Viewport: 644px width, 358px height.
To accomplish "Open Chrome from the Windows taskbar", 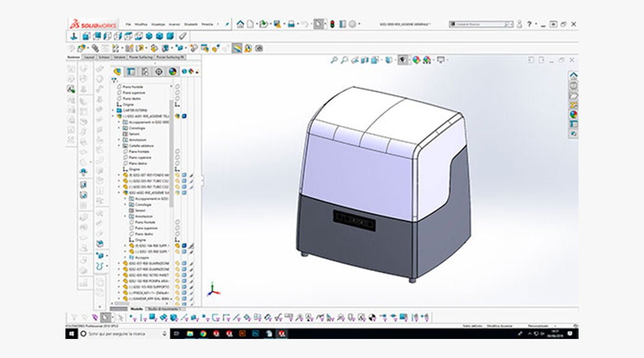I will (203, 334).
